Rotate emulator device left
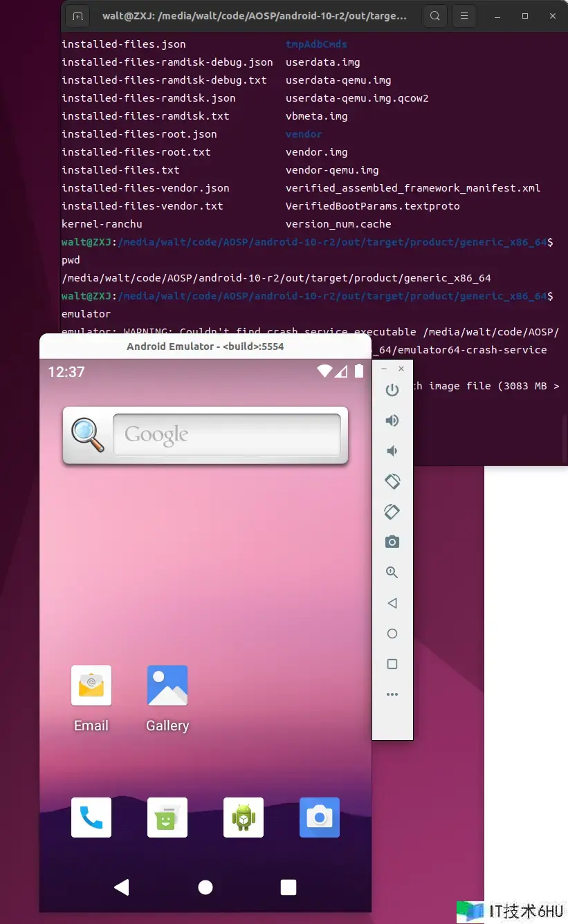Screen dimensions: 568x924 click(x=392, y=481)
